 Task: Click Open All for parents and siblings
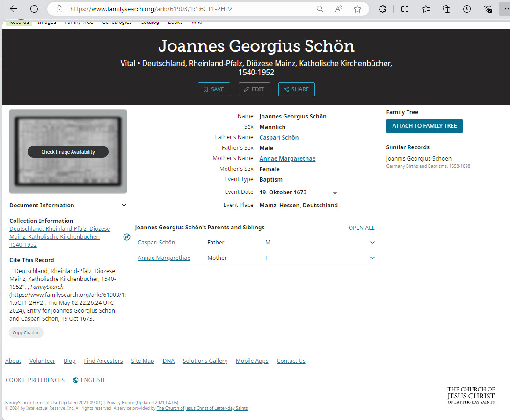(x=361, y=228)
